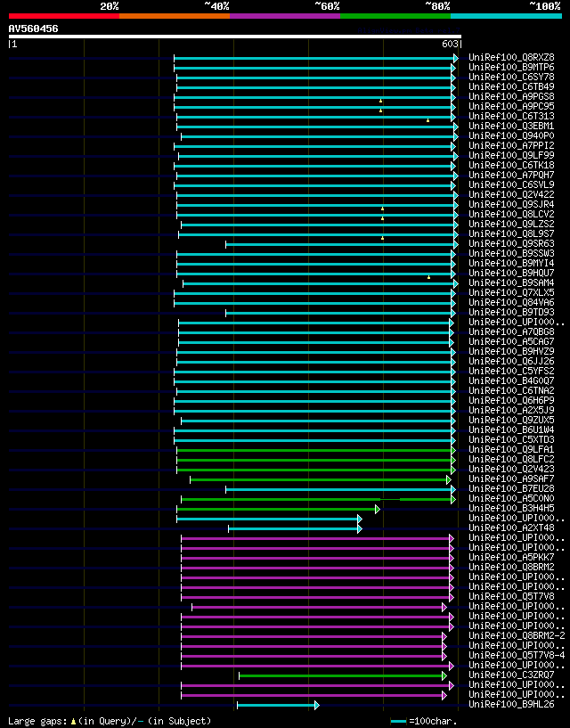This screenshot has height=728, width=570.
Task: Click the arrowhead ending the UniRef100_B3H4H5 alignment
Action: pyautogui.click(x=378, y=510)
